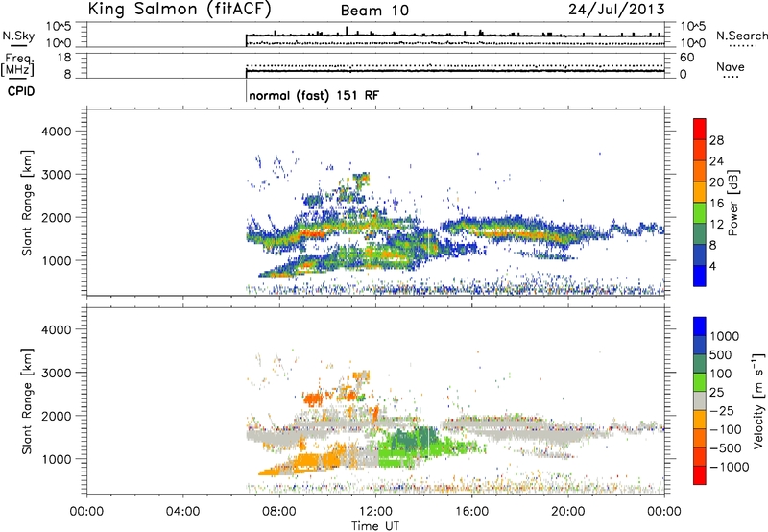
Task: Click the "16:00" time axis tick label
Action: tap(471, 512)
